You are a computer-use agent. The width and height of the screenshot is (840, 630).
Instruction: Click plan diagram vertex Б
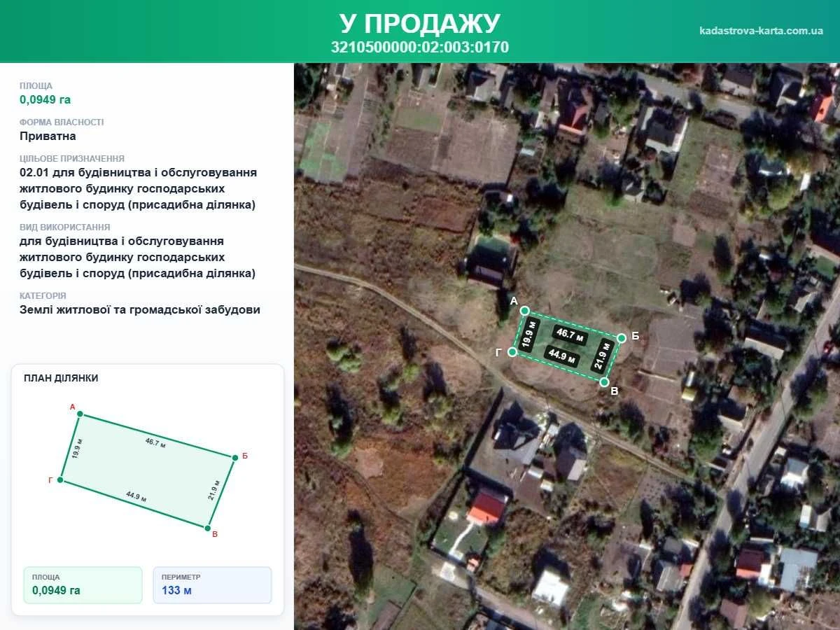pos(234,458)
